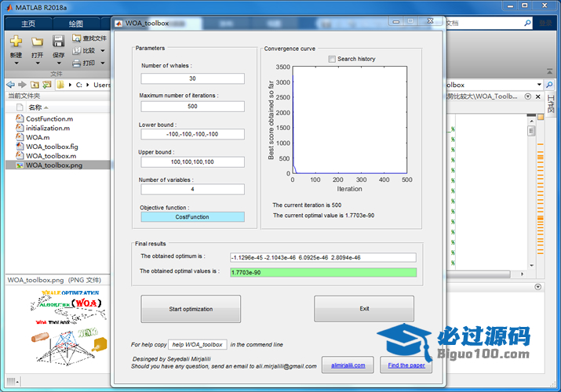Click the Save (保存) disk icon
Screen dimensions: 561x392
point(58,42)
